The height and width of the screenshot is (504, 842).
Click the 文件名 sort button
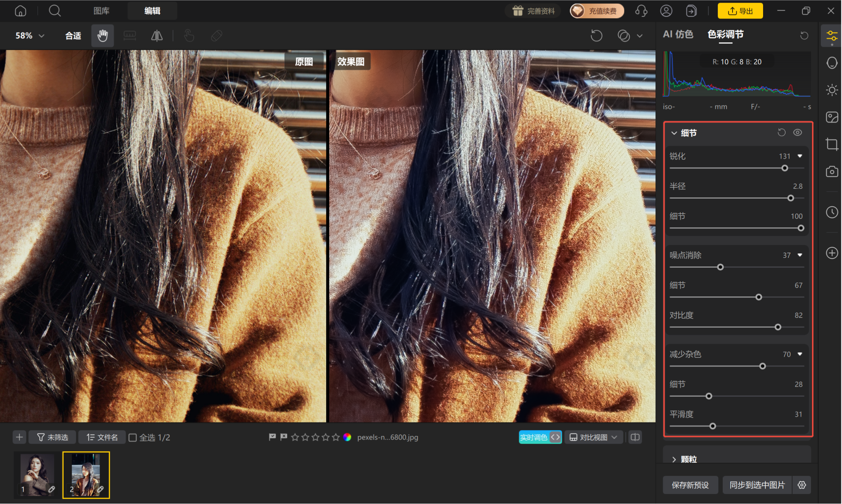point(102,437)
